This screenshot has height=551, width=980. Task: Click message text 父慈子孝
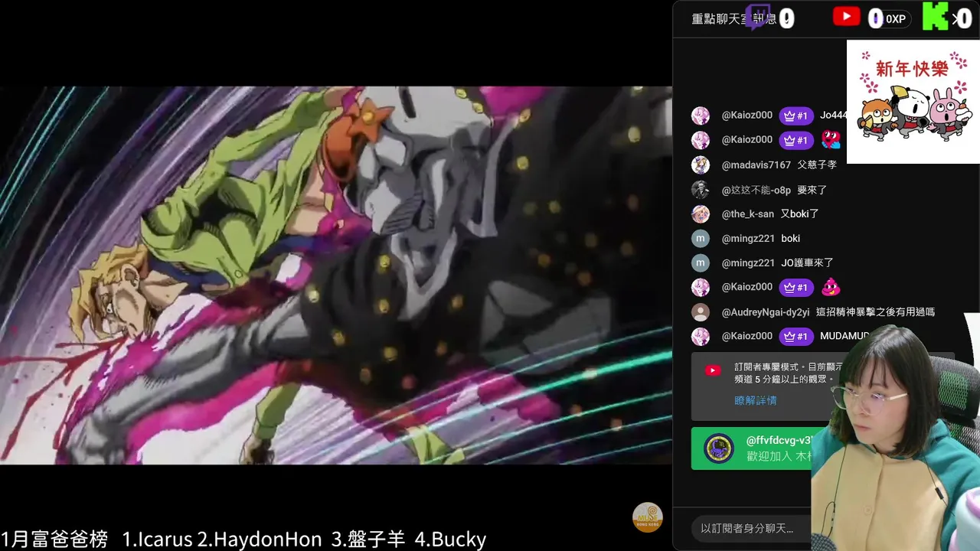817,165
